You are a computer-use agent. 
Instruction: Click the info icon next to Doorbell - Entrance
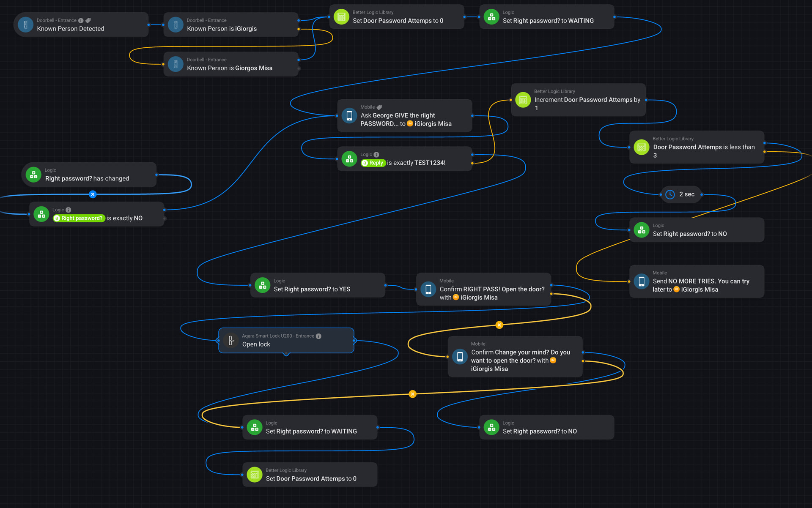coord(81,20)
